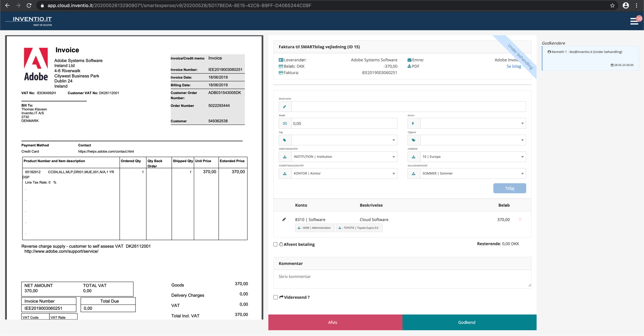
Task: Click the Beskrivelse column header
Action: tap(371, 205)
